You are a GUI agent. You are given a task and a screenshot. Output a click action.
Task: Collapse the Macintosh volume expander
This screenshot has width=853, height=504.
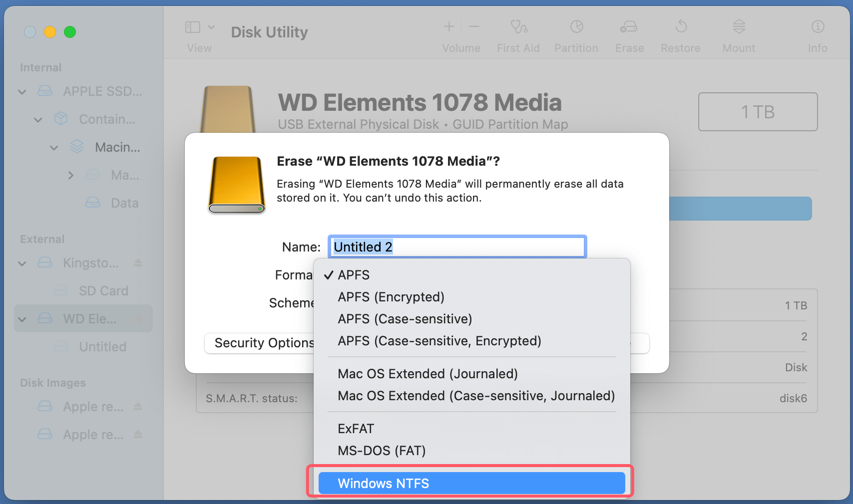[x=54, y=147]
